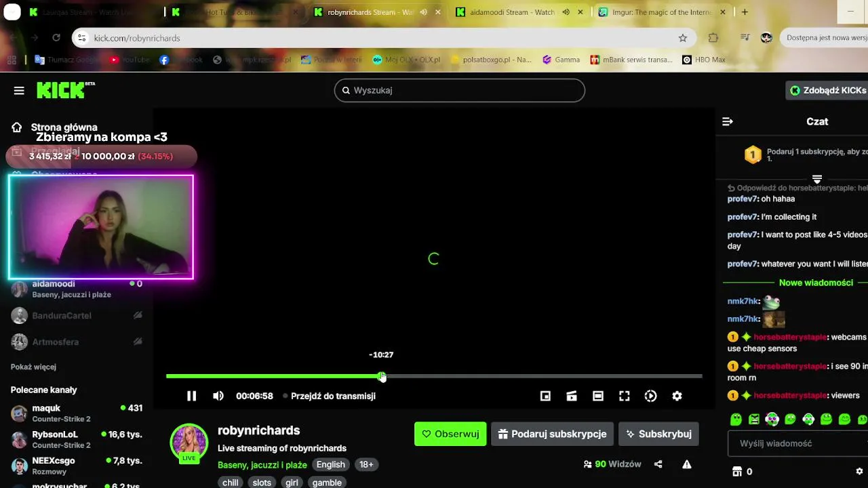
Task: Open Gamma bookmark
Action: coord(561,60)
